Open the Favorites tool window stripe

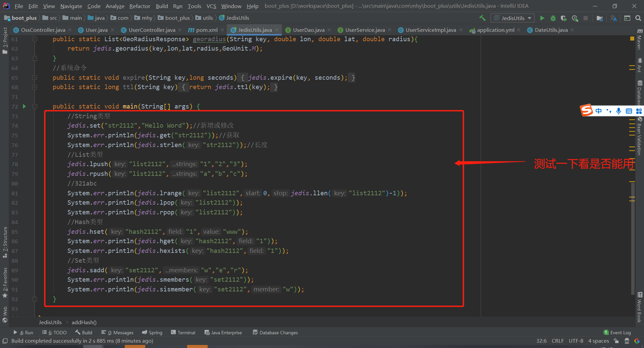tap(5, 282)
